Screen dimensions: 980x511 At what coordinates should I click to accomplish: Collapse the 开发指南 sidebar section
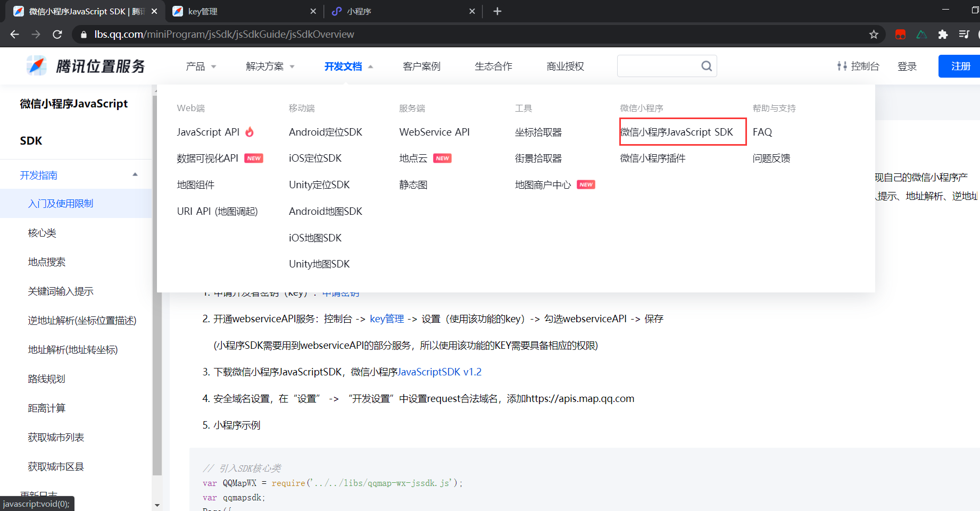(135, 175)
